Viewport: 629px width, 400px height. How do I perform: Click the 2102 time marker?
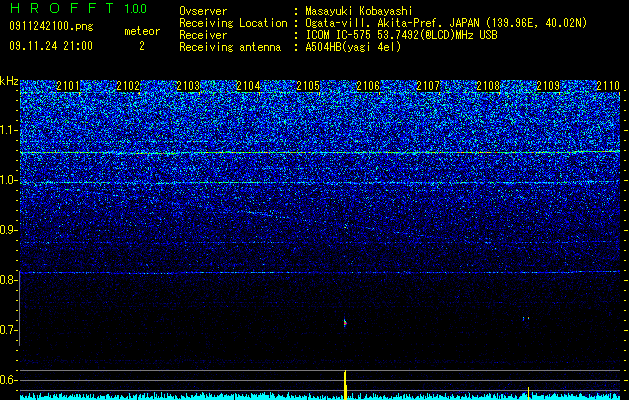coord(128,86)
